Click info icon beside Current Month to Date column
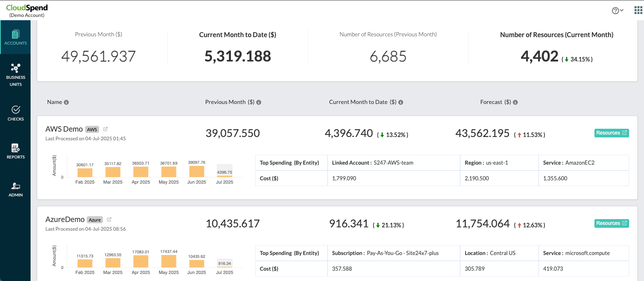644x281 pixels. (401, 102)
